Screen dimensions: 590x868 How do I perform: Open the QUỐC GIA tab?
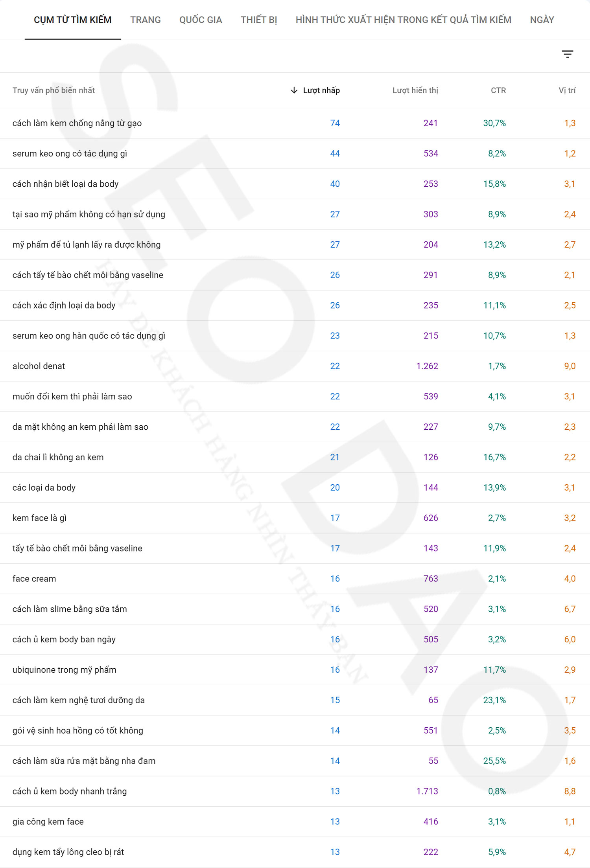201,20
